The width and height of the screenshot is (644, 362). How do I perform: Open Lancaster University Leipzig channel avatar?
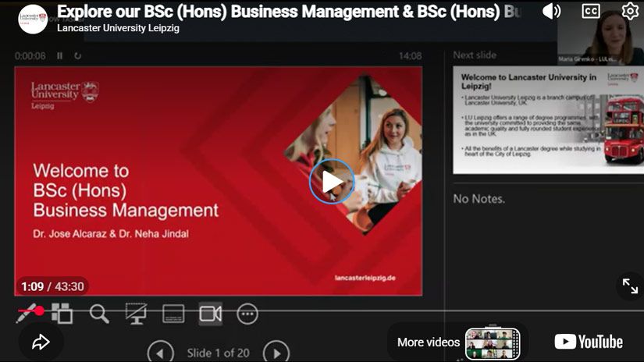pos(33,19)
